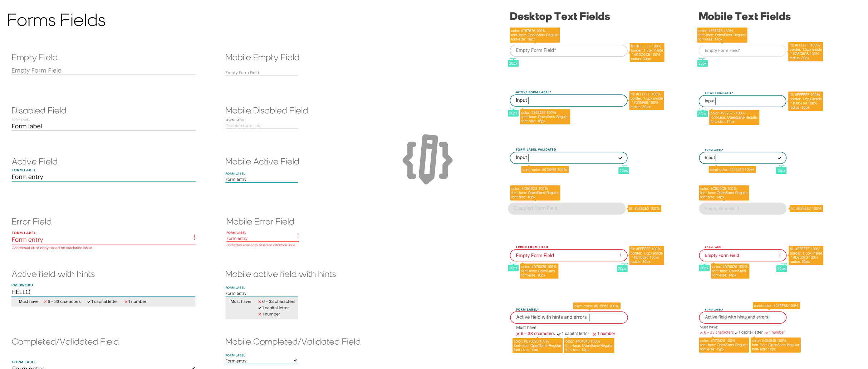Click checkmark beside "1 capital letter" in PASSWORD hints

89,302
